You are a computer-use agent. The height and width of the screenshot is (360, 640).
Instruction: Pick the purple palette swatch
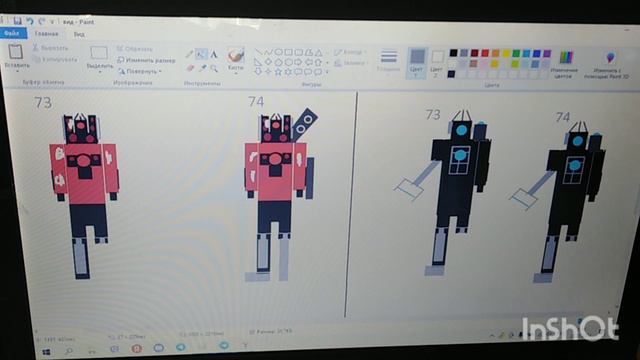(x=547, y=53)
